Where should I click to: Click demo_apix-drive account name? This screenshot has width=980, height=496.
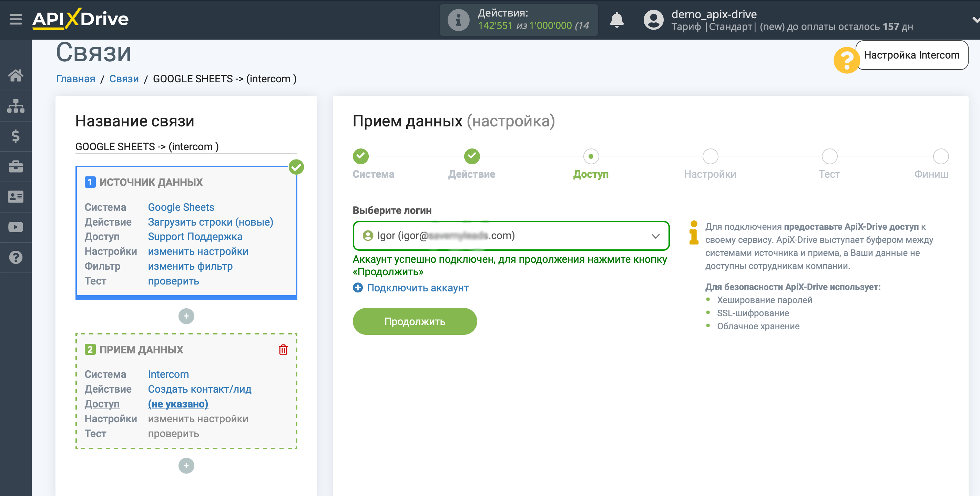coord(714,14)
